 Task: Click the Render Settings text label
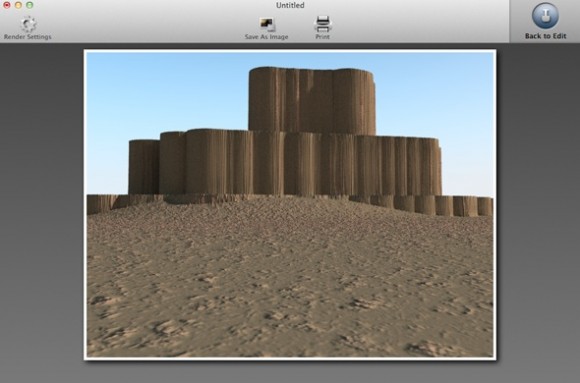[x=28, y=37]
